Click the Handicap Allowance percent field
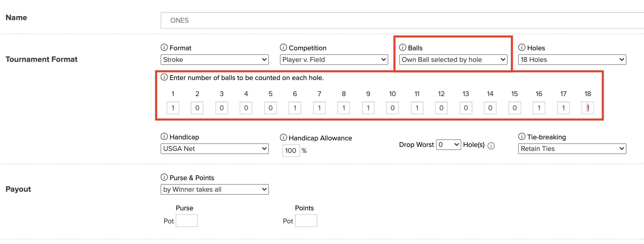 291,151
